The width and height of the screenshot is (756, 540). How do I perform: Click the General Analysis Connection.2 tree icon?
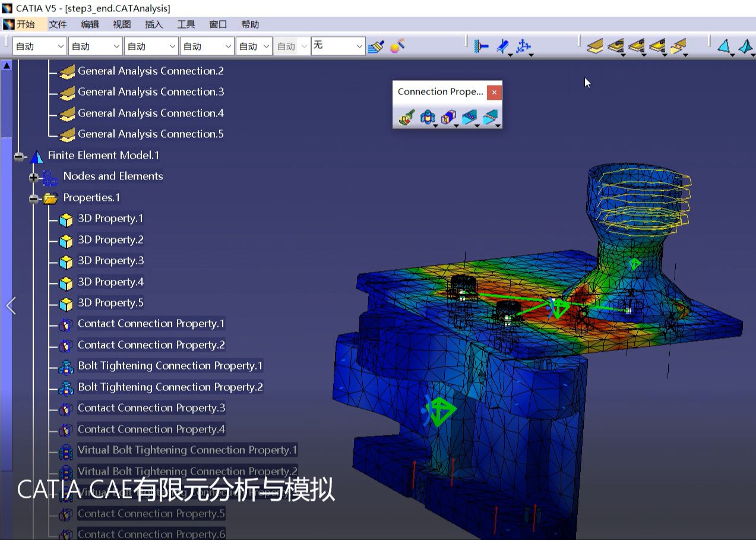point(68,72)
